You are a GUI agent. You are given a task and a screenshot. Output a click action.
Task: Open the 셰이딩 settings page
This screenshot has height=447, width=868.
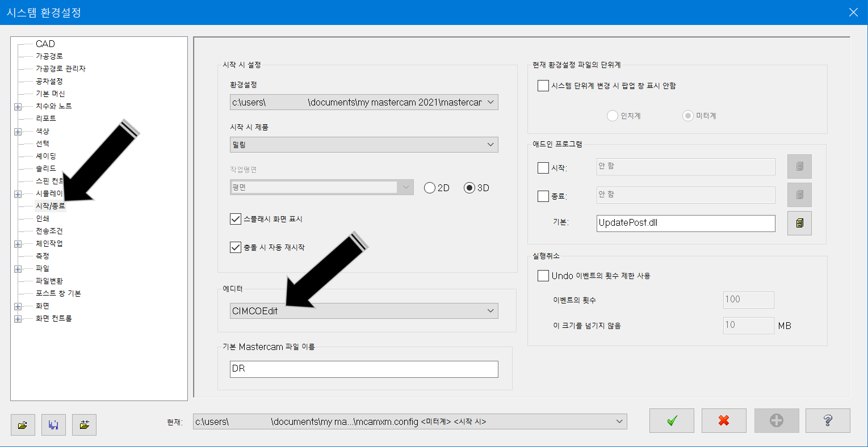(x=46, y=156)
